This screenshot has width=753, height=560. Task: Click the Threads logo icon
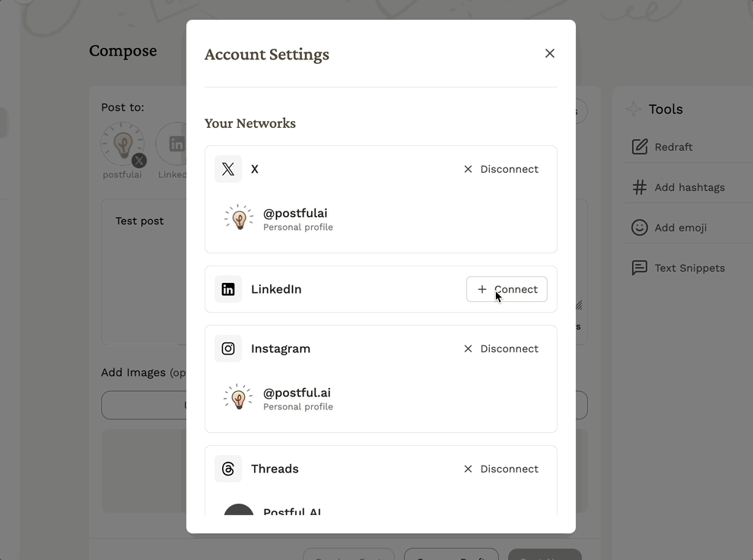228,469
